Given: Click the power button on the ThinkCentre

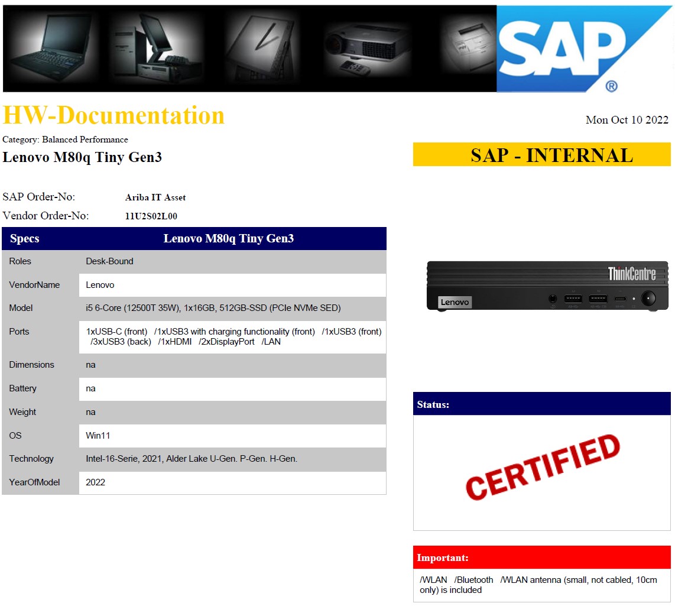Looking at the screenshot, I should 649,299.
